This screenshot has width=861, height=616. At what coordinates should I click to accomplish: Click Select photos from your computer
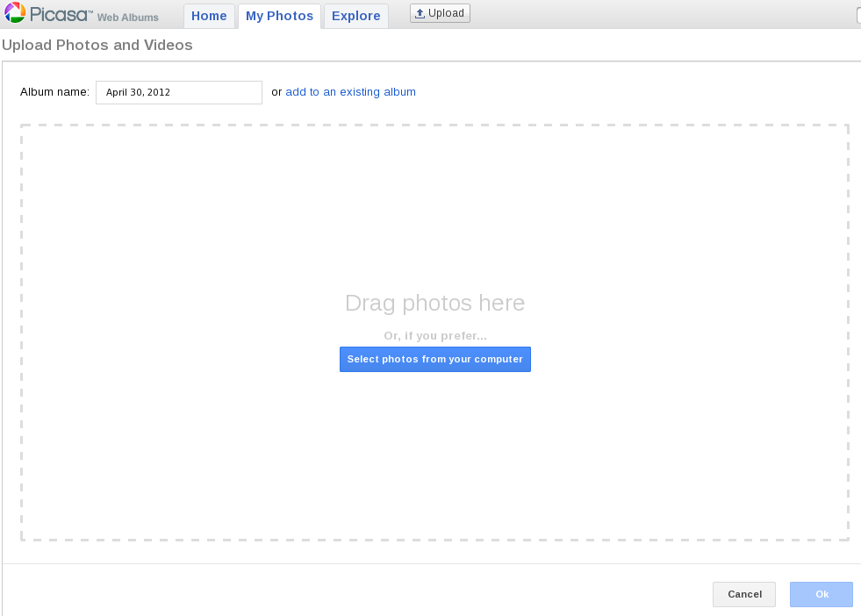435,359
